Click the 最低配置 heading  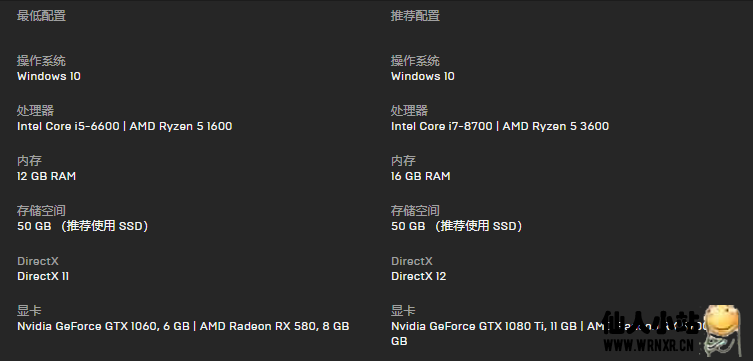[41, 16]
